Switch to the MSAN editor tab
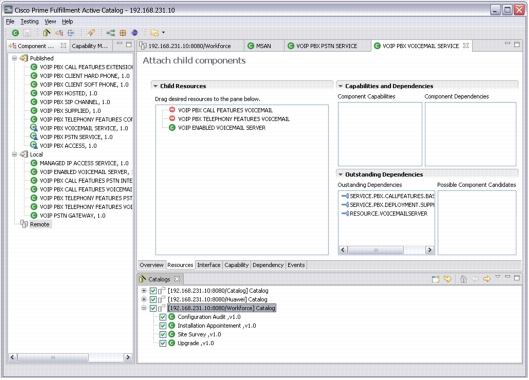Viewport: 529px width, 380px height. click(263, 46)
